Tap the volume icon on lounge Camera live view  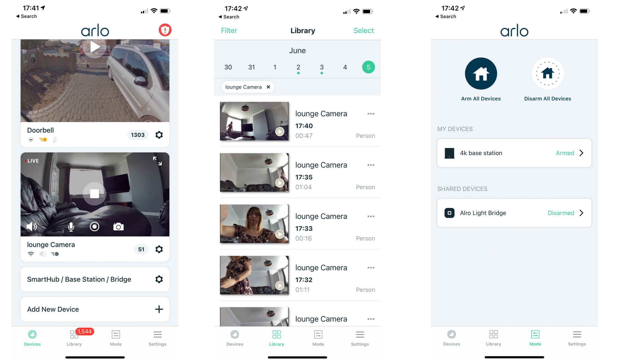click(x=30, y=226)
